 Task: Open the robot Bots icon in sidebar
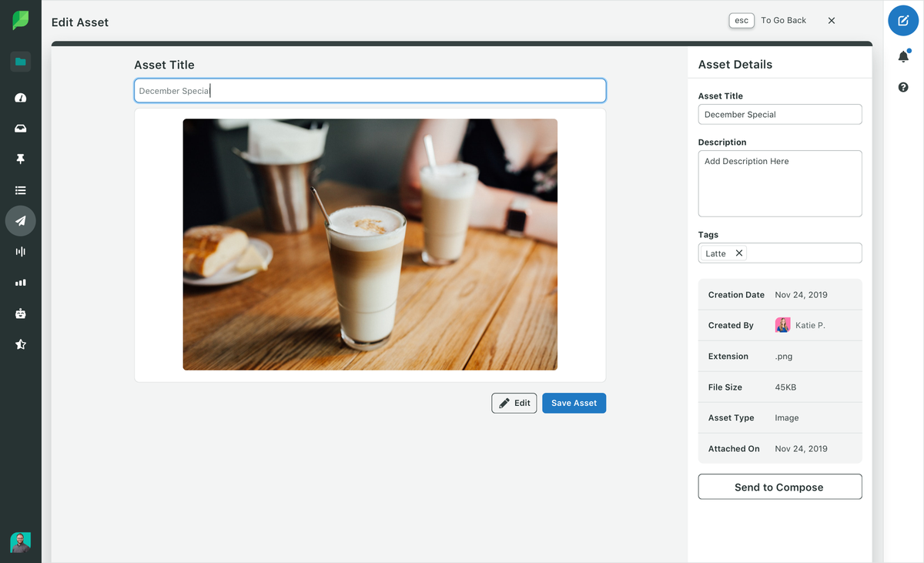coord(21,313)
